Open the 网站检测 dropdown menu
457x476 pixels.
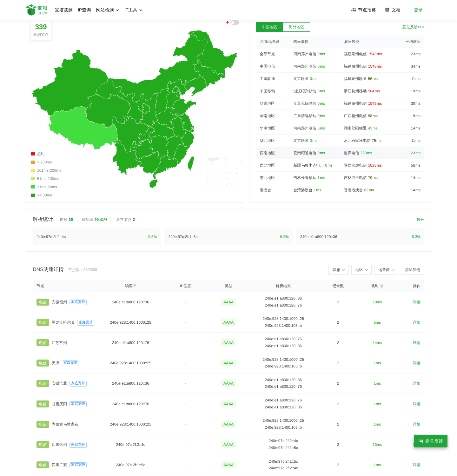pos(107,10)
